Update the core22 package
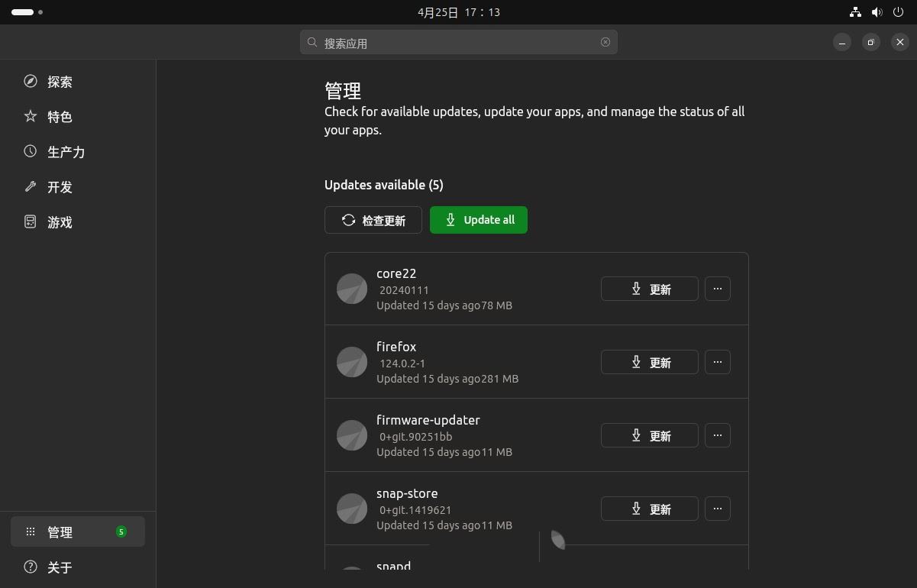The width and height of the screenshot is (917, 588). click(649, 289)
